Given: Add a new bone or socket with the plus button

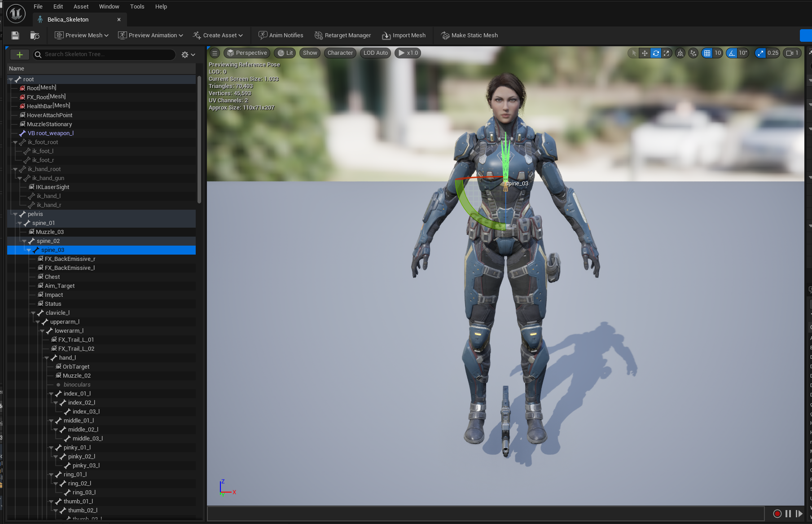Looking at the screenshot, I should click(20, 54).
